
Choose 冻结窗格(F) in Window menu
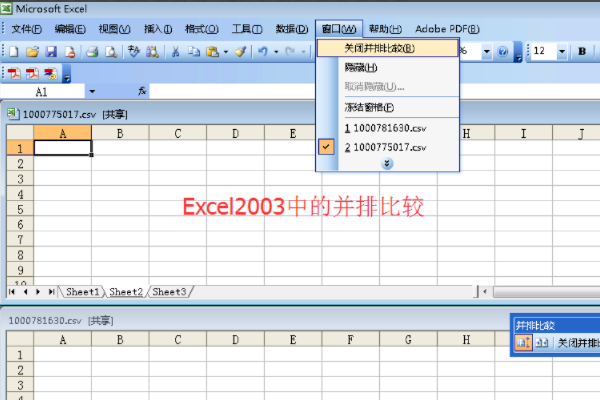388,108
